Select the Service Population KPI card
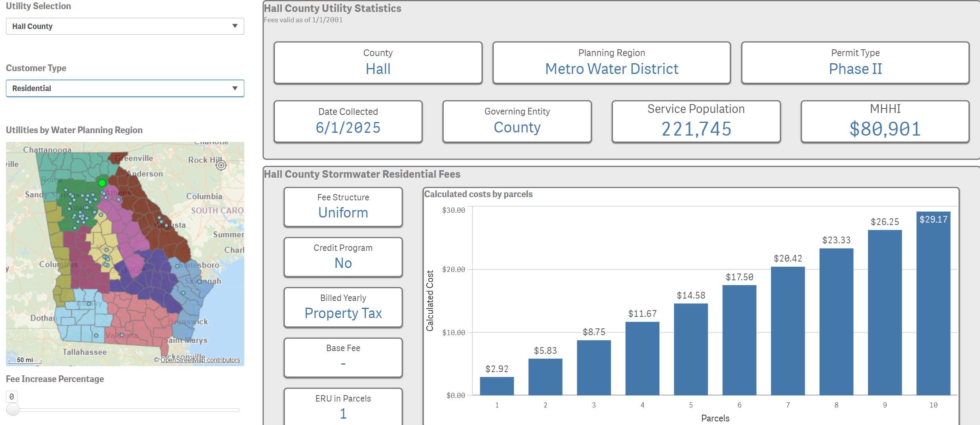This screenshot has width=980, height=425. coord(696,121)
